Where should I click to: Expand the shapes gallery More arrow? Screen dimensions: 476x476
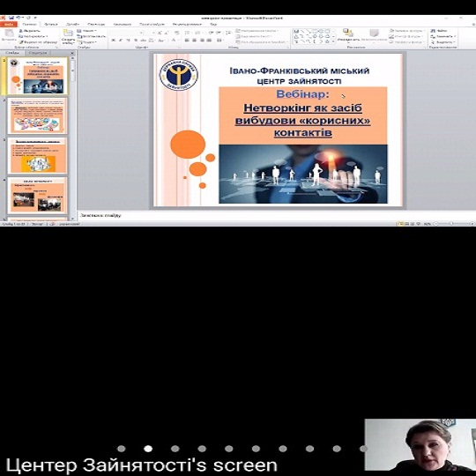click(334, 41)
